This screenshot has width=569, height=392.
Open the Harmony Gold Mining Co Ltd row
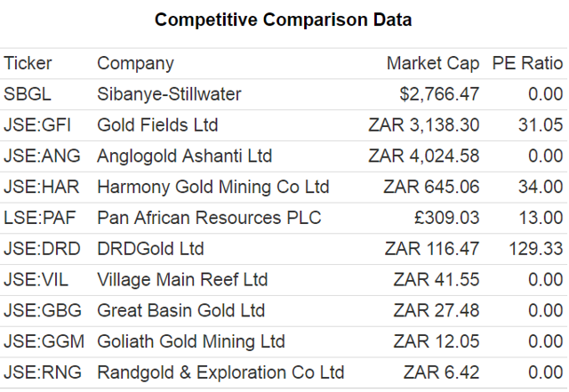(x=284, y=187)
